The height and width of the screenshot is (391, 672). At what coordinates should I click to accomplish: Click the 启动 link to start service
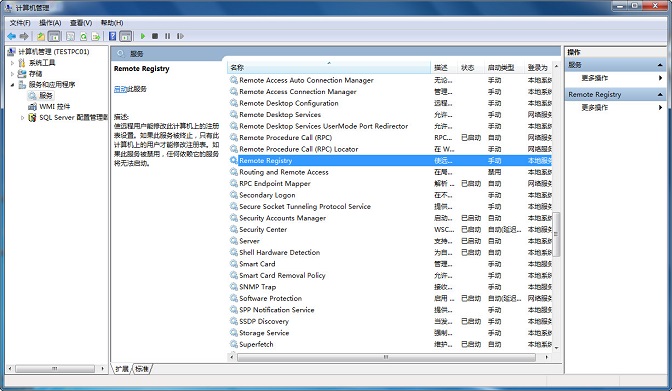pyautogui.click(x=120, y=89)
